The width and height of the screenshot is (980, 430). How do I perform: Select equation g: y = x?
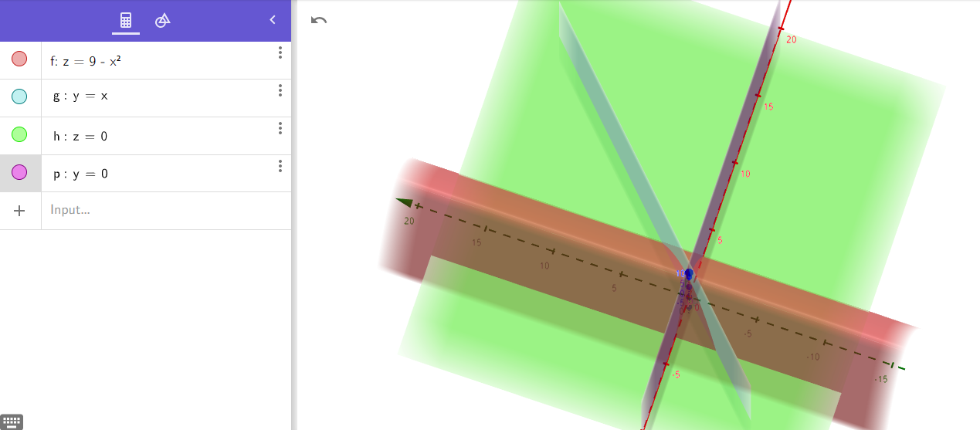[x=80, y=96]
